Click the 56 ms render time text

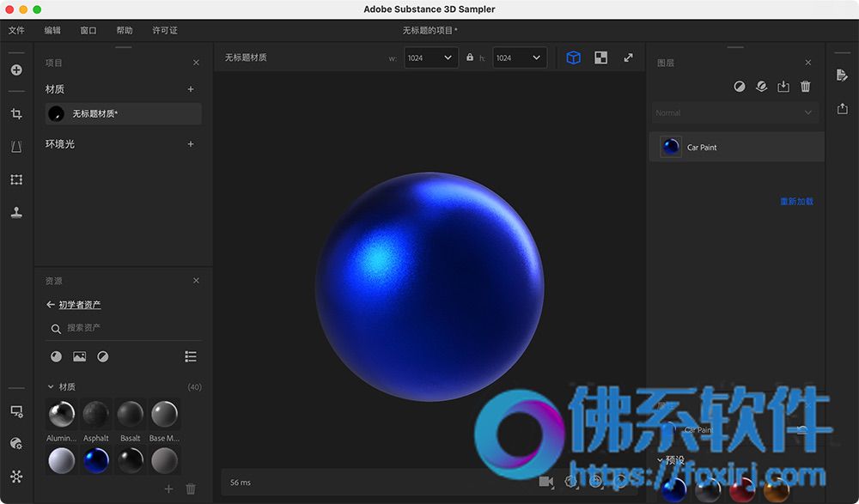tap(241, 483)
